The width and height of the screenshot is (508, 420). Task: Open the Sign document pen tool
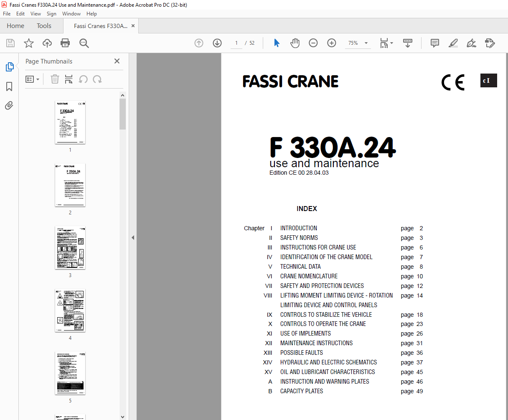tap(472, 43)
